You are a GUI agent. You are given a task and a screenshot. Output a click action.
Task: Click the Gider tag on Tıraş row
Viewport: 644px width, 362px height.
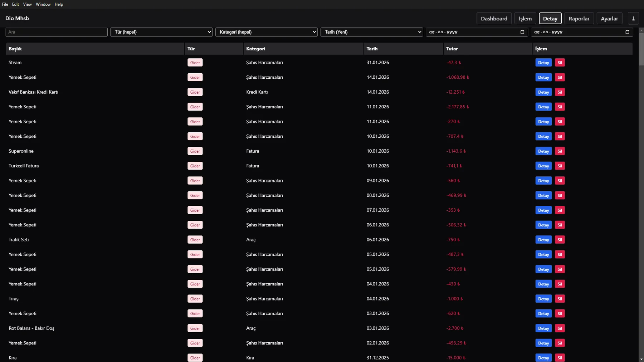[195, 299]
